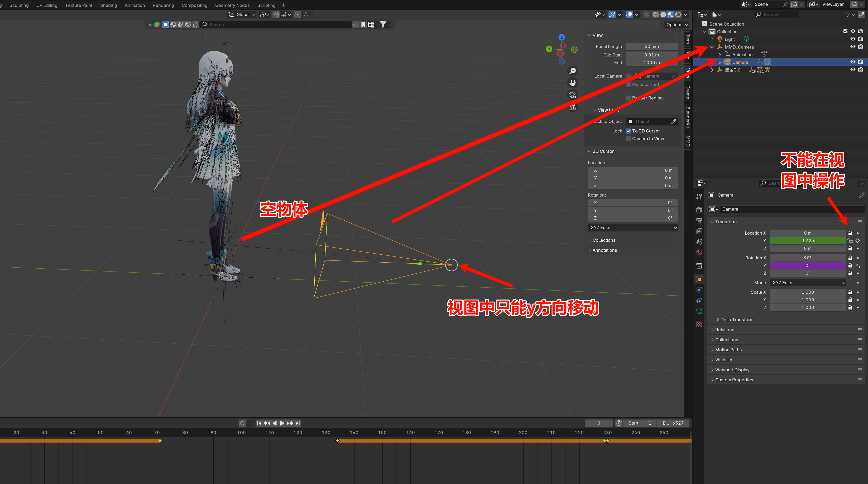Open the Tool properties tab

pos(699,196)
